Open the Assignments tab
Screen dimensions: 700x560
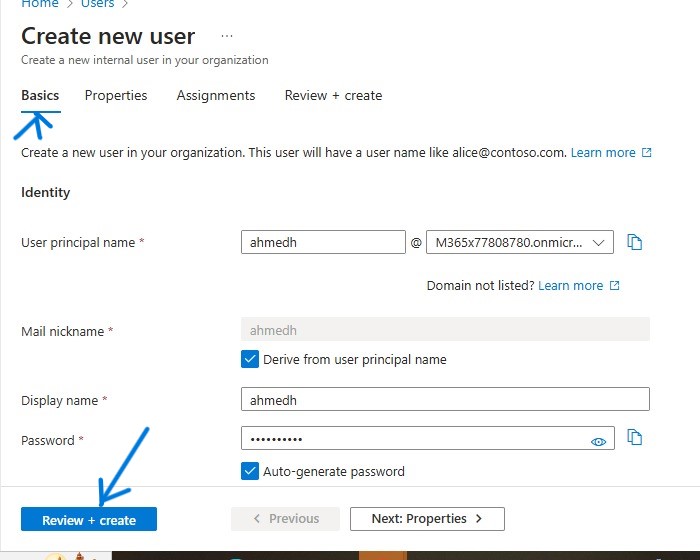tap(216, 96)
